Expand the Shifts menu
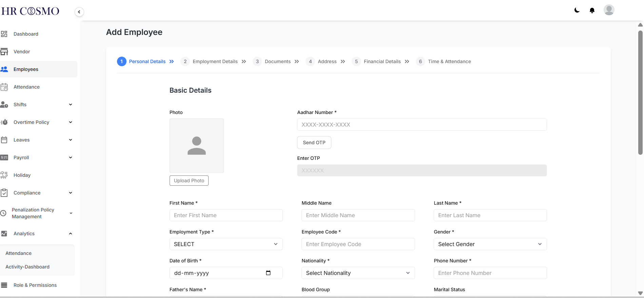The width and height of the screenshot is (644, 298). (71, 105)
